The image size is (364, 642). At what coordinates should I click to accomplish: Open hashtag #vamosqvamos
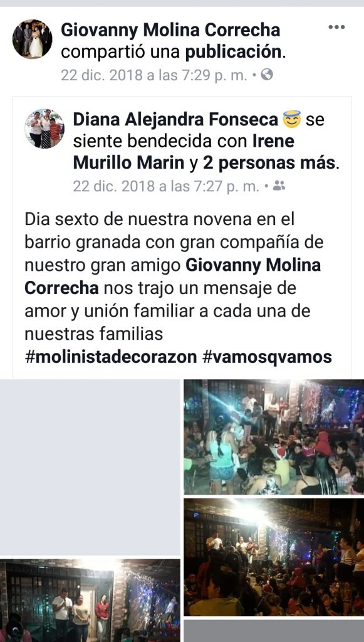tap(267, 357)
